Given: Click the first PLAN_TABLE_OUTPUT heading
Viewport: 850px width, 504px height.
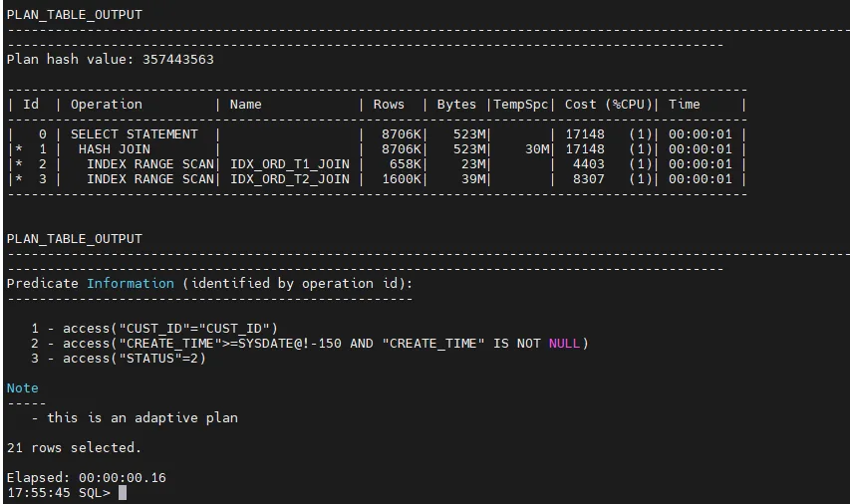Looking at the screenshot, I should pos(75,15).
